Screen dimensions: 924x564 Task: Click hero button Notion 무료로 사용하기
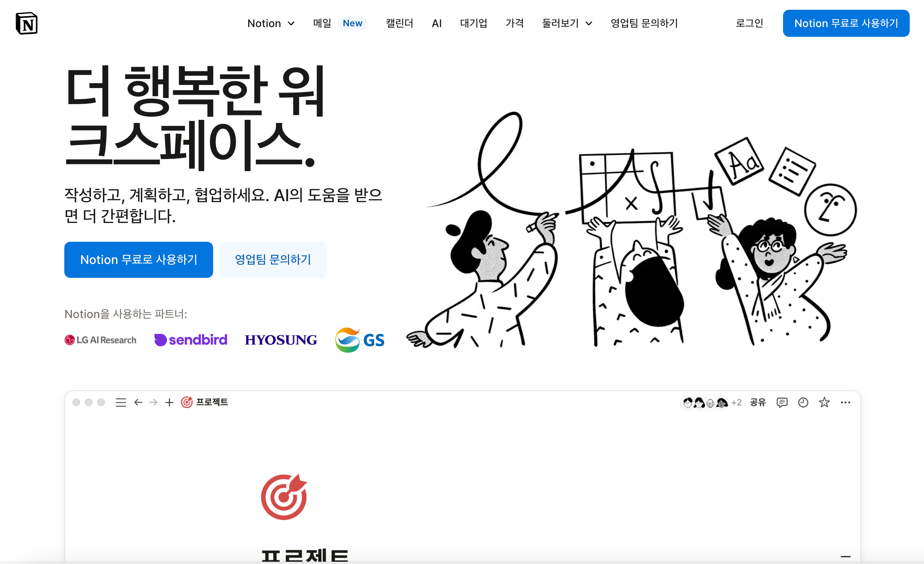pos(139,260)
